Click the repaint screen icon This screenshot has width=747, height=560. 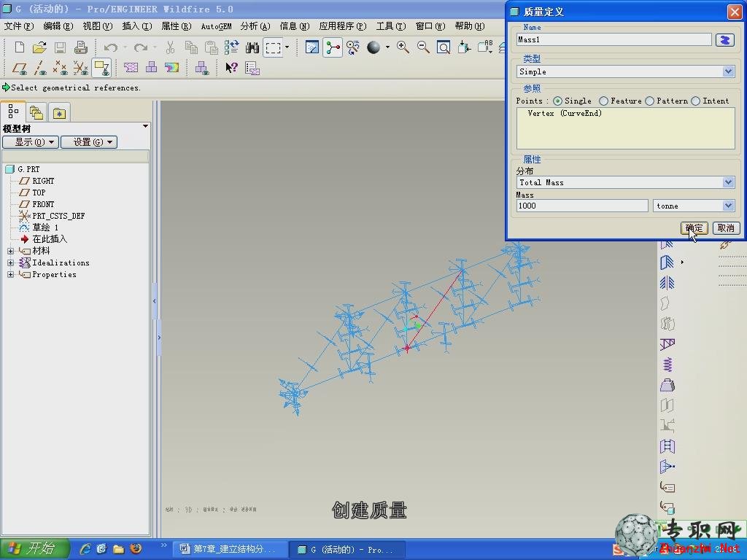pos(312,47)
